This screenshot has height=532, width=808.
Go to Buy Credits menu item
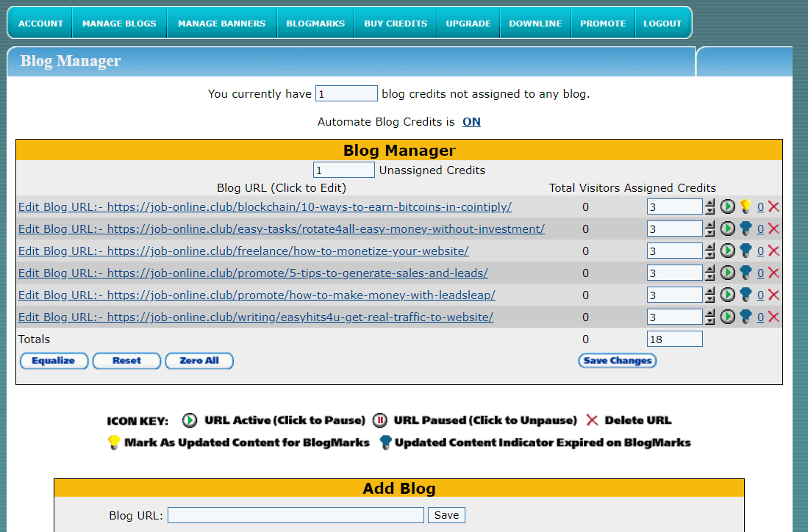pyautogui.click(x=396, y=23)
